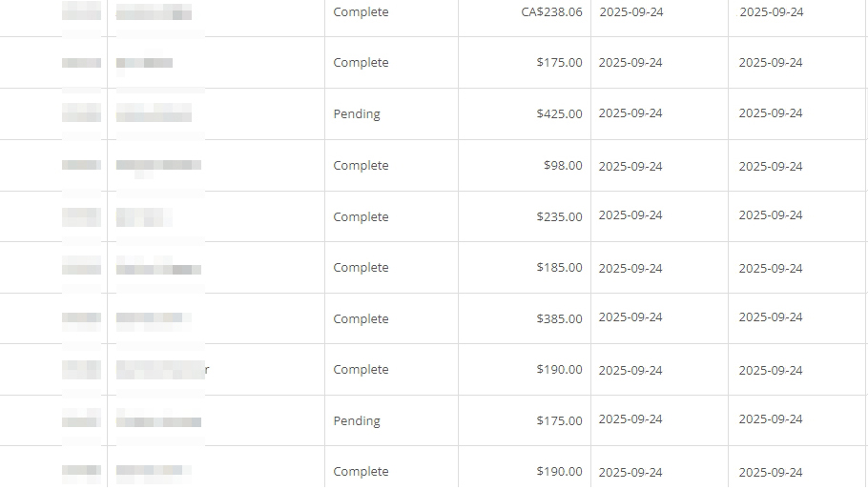The height and width of the screenshot is (490, 868).
Task: Select blurred name cell in the $385.00 row
Action: [153, 318]
